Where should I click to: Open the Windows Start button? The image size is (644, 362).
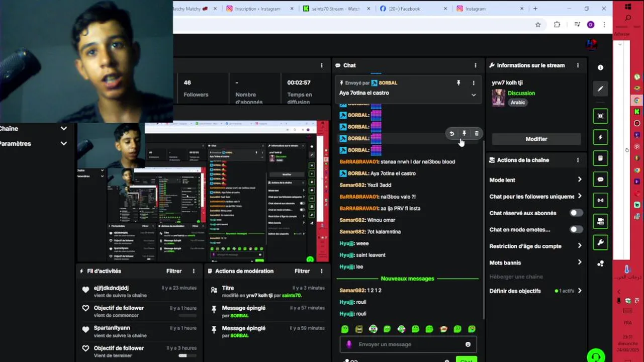(628, 7)
